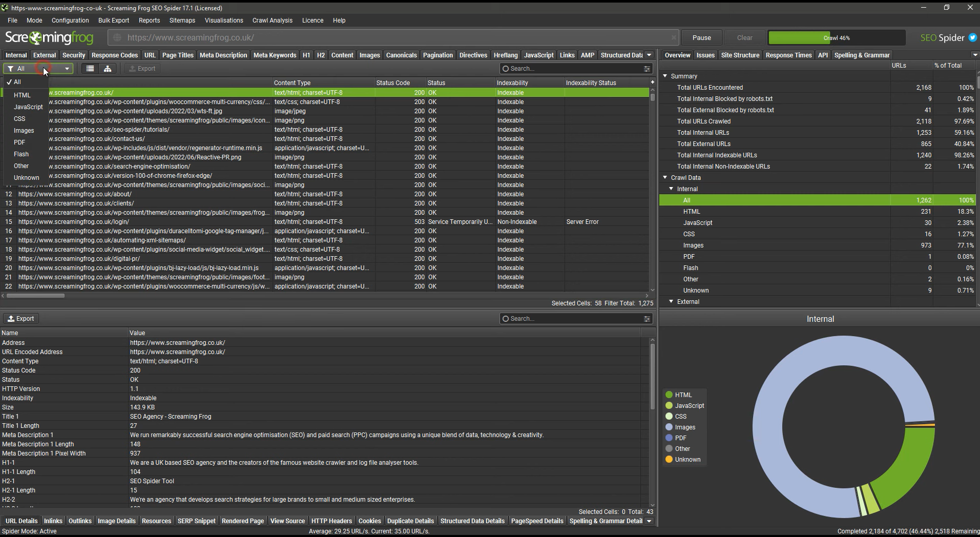
Task: Click the Images legend swatch
Action: tap(669, 427)
